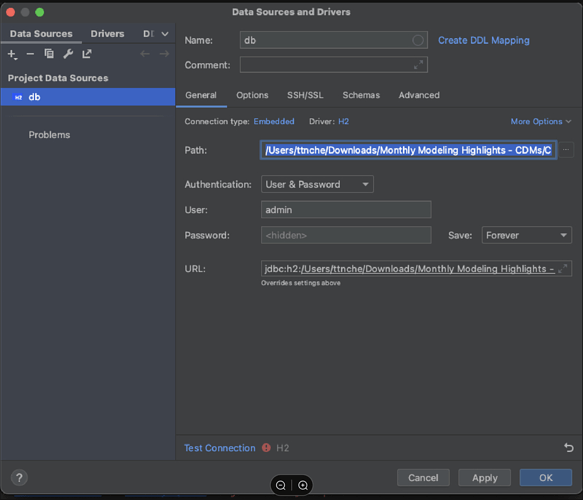The image size is (583, 500).
Task: Switch to the SSH/SSL tab
Action: (x=305, y=95)
